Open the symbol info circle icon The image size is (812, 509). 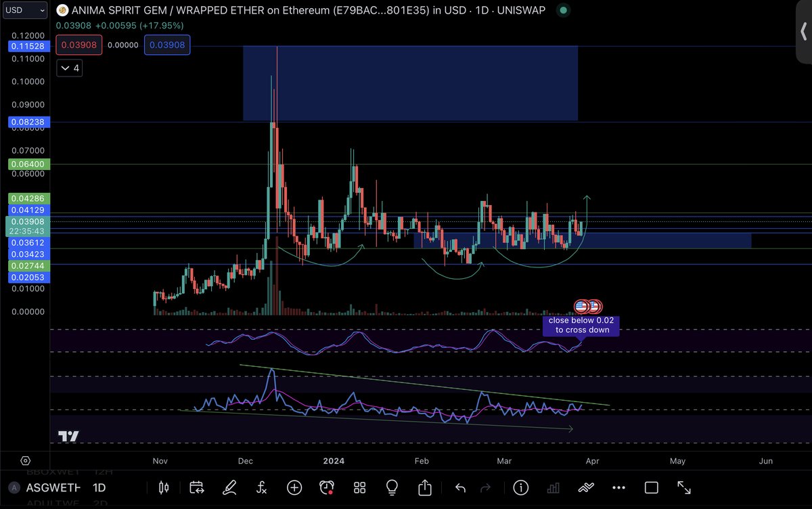click(520, 487)
